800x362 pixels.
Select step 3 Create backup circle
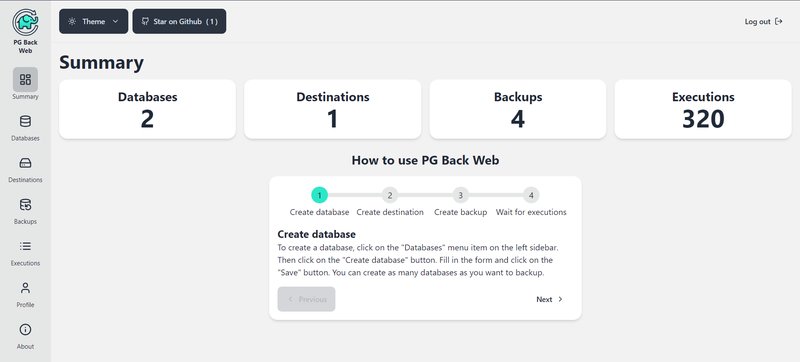(x=460, y=195)
